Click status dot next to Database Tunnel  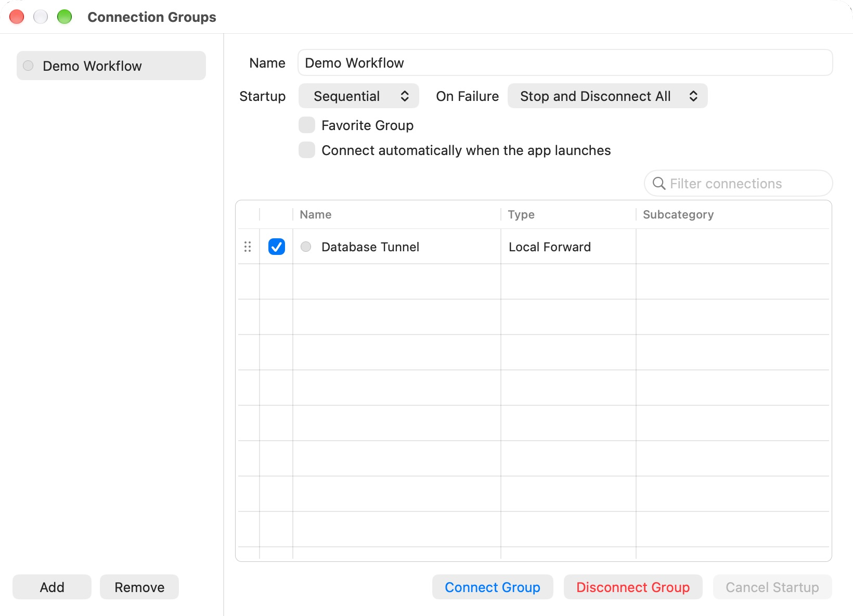point(306,247)
